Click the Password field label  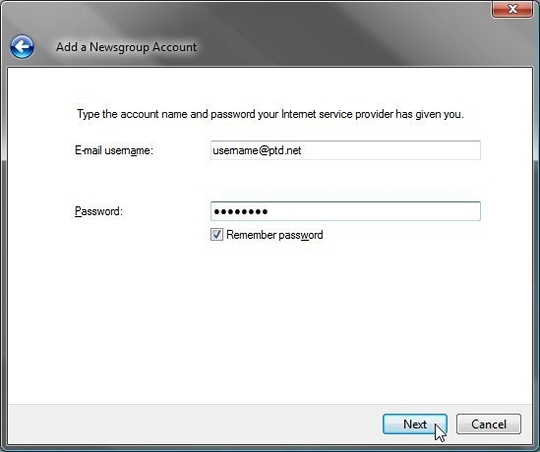(x=98, y=211)
